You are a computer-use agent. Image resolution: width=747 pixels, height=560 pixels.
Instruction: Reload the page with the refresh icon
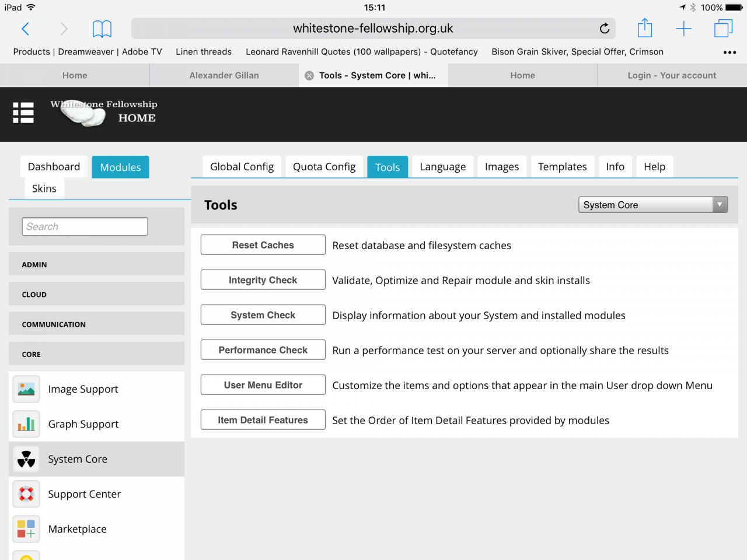[605, 28]
